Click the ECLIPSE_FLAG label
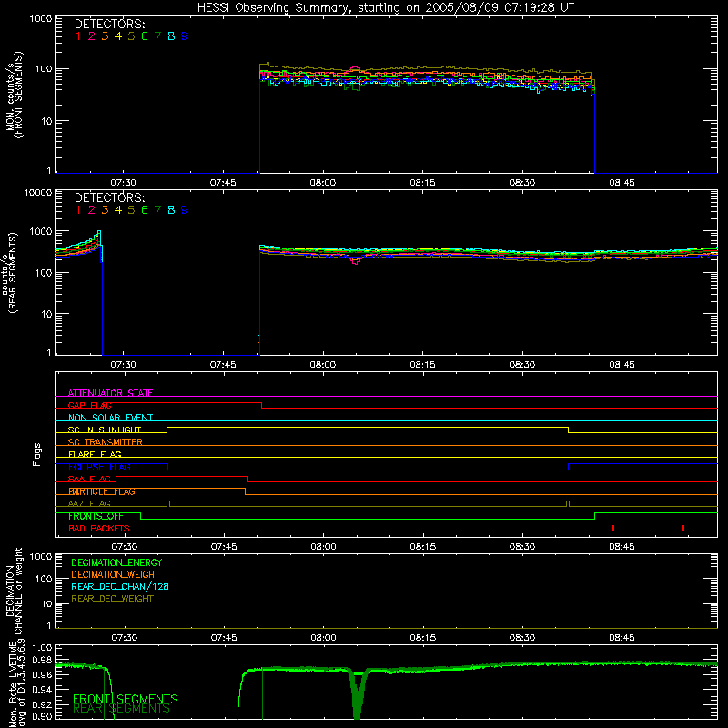This screenshot has width=728, height=728. coord(99,467)
